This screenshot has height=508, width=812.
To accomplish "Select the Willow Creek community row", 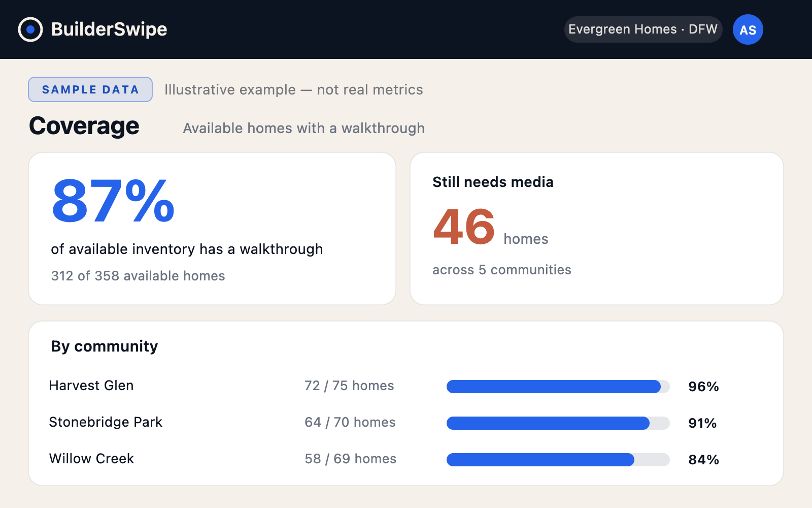I will click(406, 459).
